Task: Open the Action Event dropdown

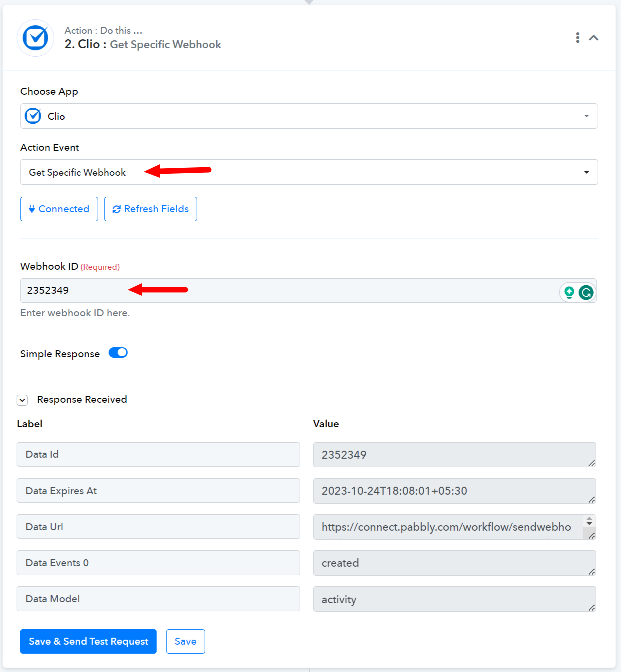Action: [309, 172]
